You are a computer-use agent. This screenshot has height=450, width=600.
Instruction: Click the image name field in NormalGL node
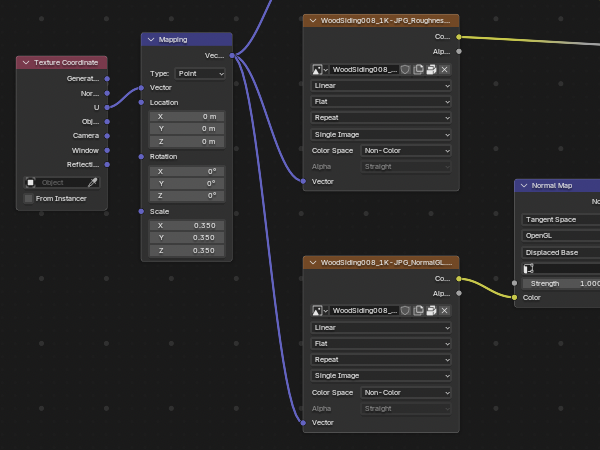[364, 311]
